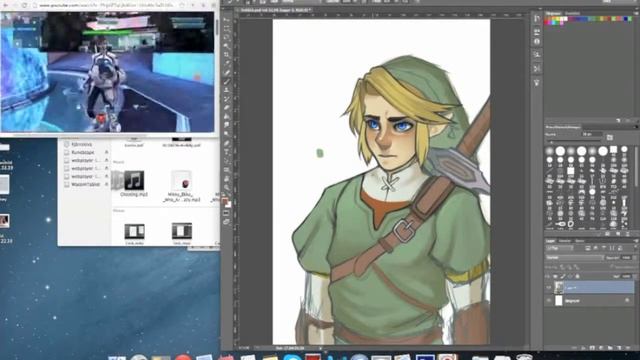Add a layer style fx button
Screen dimensions: 640x360
(x=583, y=348)
